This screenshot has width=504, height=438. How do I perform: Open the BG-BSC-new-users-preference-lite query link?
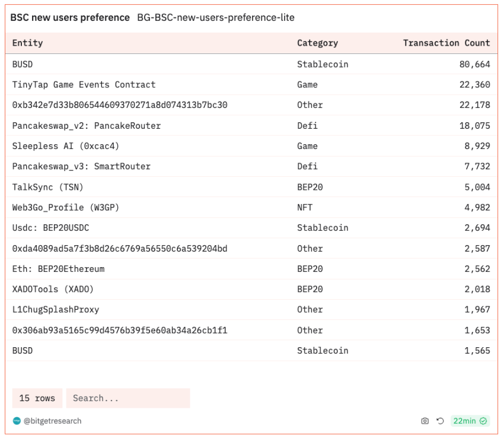tap(215, 18)
